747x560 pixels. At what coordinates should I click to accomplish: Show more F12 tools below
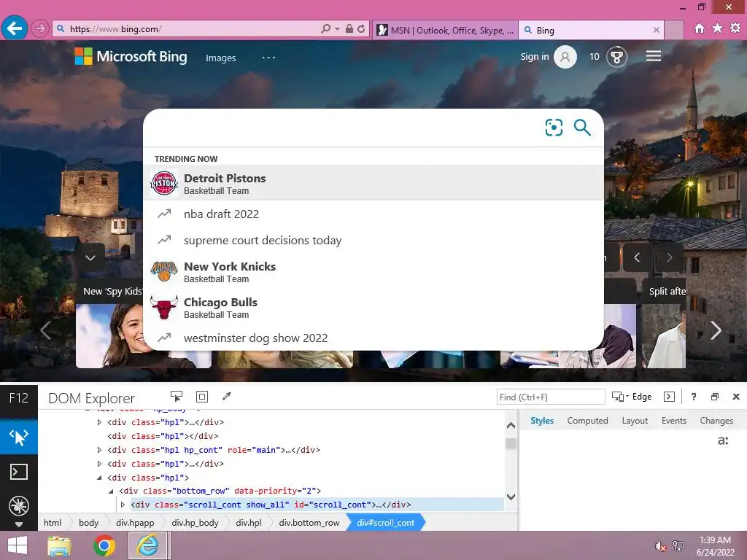(x=19, y=525)
